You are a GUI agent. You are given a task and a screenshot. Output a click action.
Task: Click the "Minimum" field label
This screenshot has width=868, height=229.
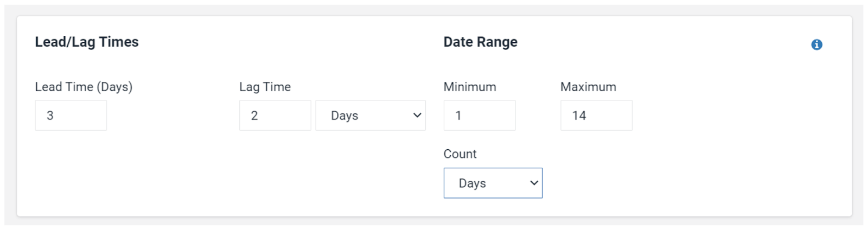click(x=470, y=87)
